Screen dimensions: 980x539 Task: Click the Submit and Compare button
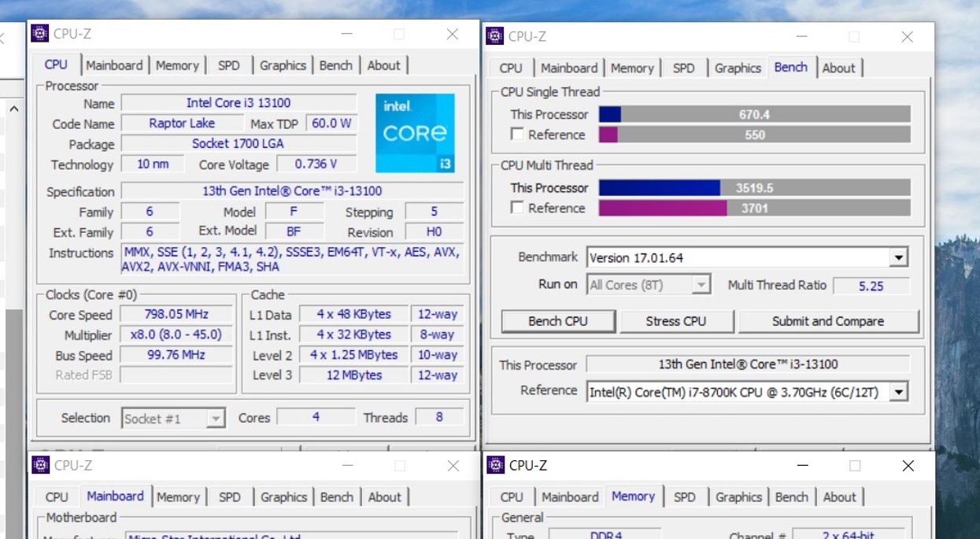pos(827,321)
